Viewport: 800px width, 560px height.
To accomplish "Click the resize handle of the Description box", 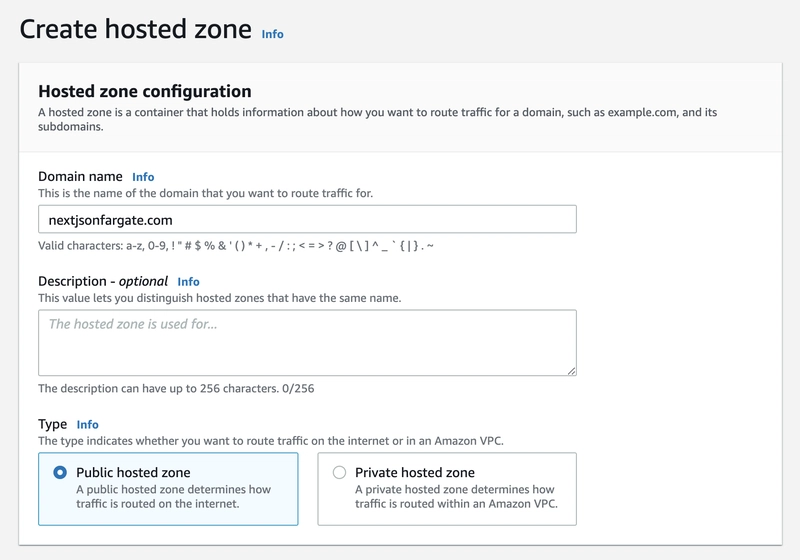I will coord(570,370).
